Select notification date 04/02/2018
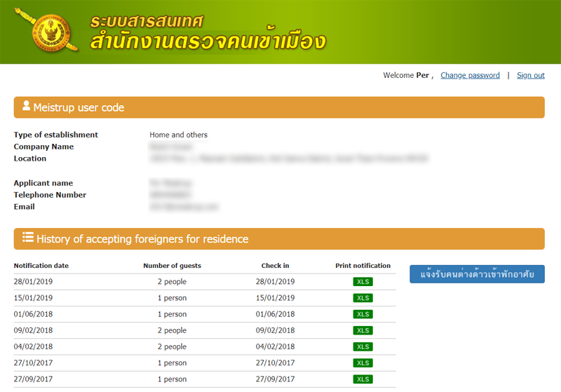 pyautogui.click(x=33, y=346)
